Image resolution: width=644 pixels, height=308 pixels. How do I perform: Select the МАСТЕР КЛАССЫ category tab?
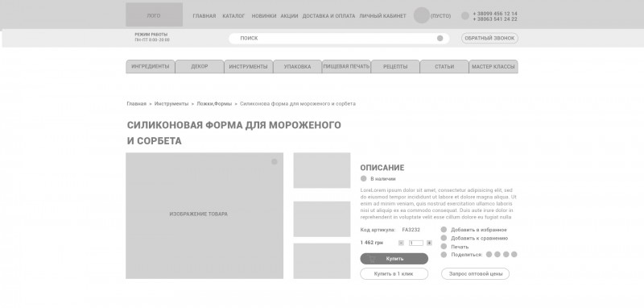(493, 67)
